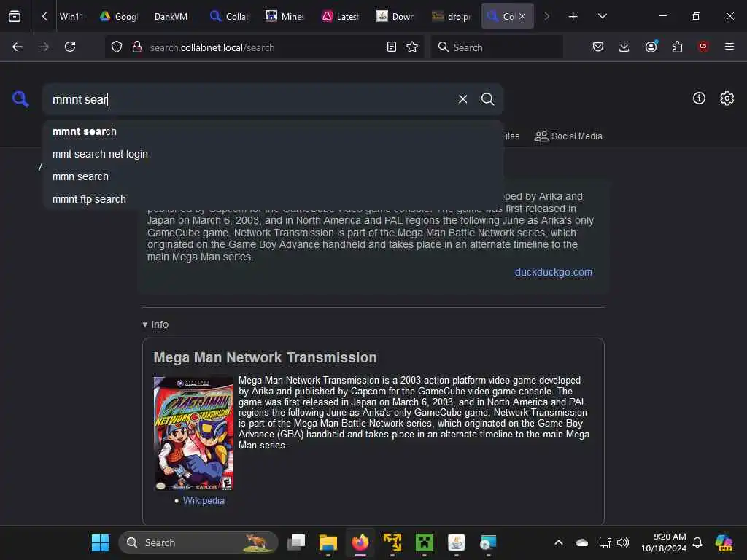Focus the browser address bar
Image resolution: width=747 pixels, height=560 pixels.
264,47
